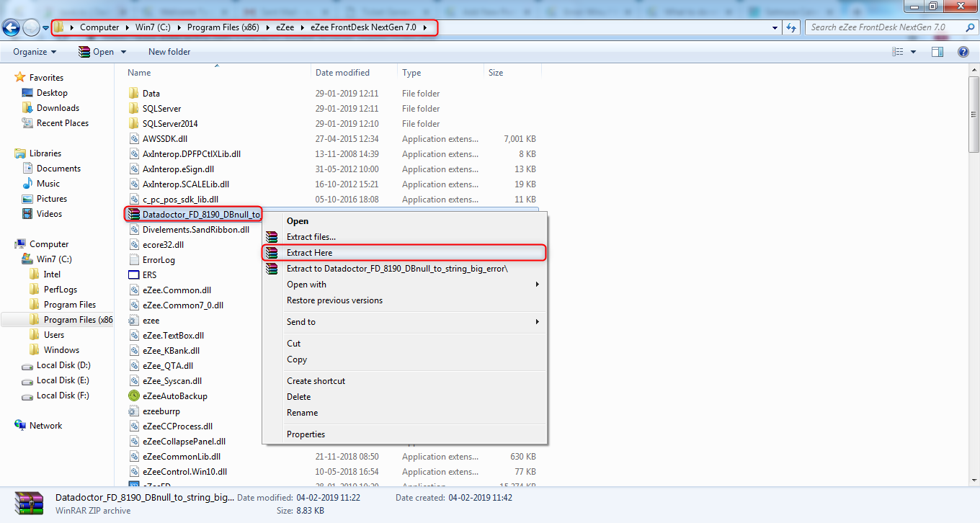Screen dimensions: 980x523
Task: Click the search magnifier icon
Action: [969, 27]
